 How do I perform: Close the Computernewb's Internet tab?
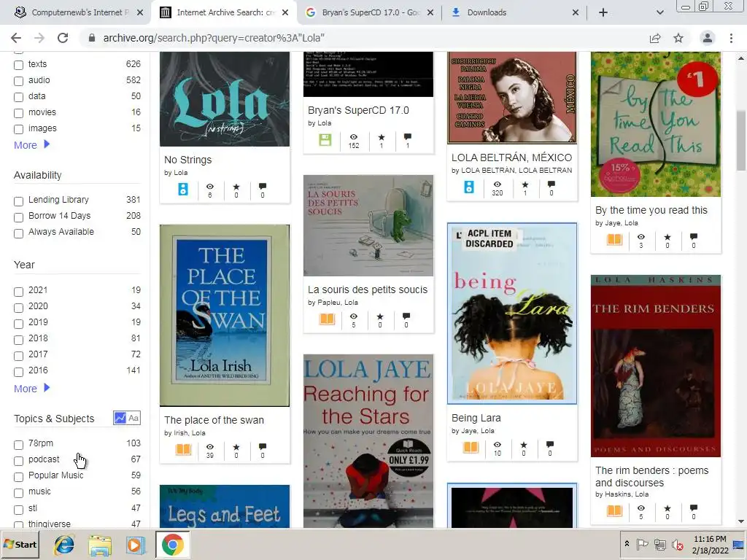[140, 12]
